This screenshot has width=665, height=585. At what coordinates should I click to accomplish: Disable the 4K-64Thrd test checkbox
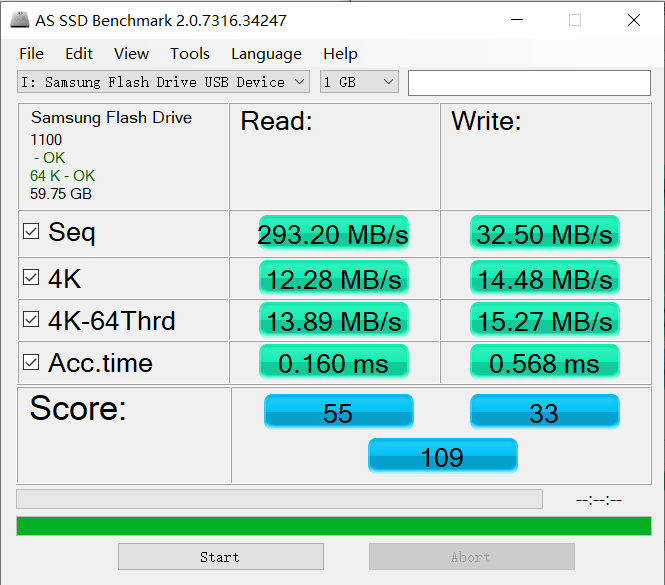coord(31,319)
